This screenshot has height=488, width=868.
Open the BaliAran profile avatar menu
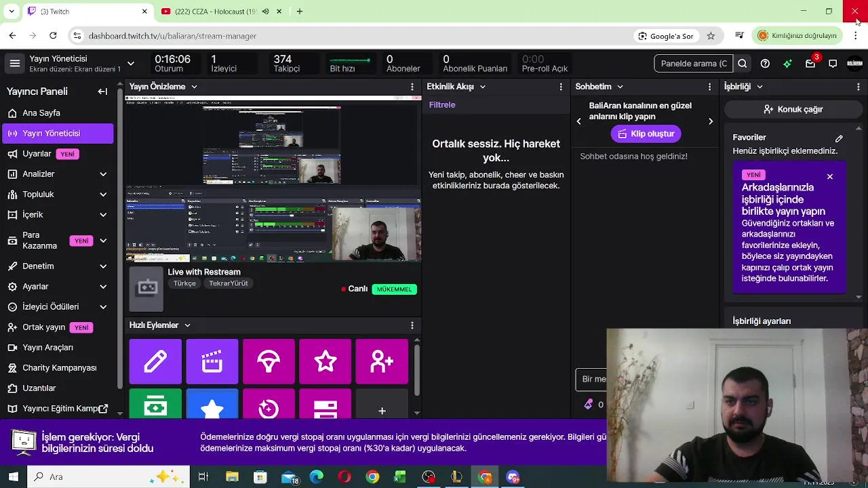[x=854, y=64]
